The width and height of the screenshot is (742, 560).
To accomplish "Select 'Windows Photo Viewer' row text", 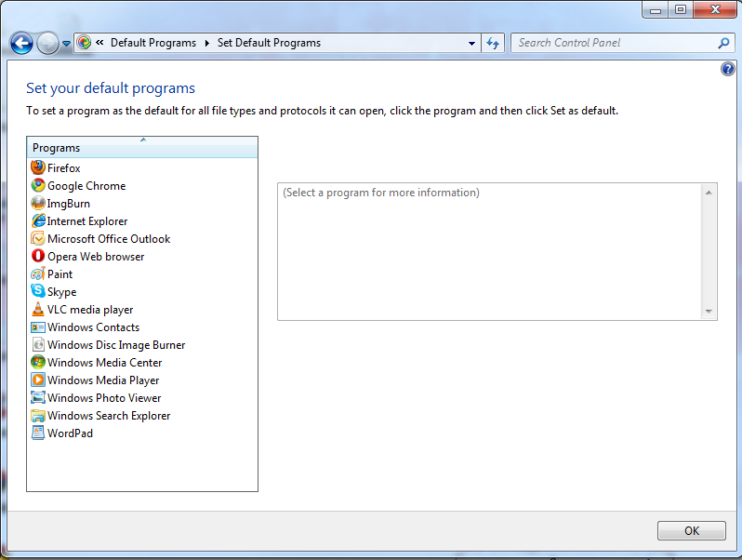I will (104, 397).
